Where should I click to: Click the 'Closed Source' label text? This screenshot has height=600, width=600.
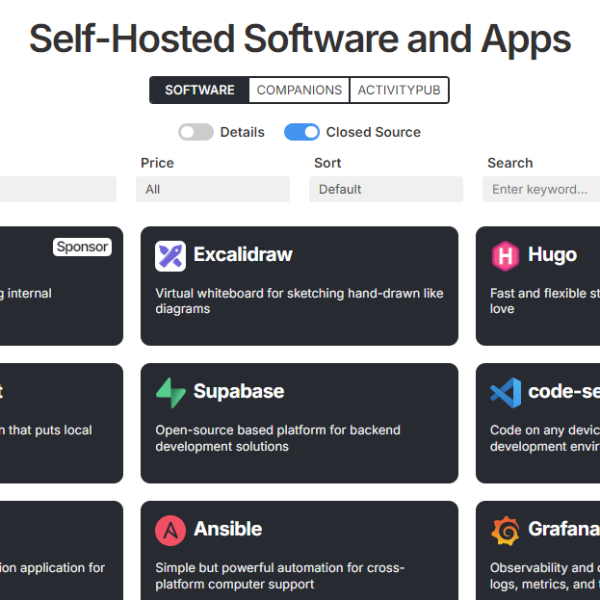click(373, 132)
